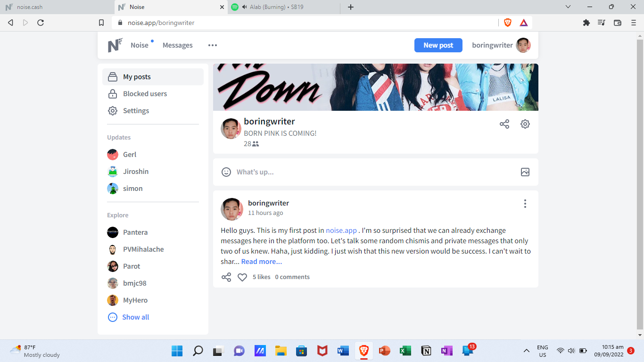Image resolution: width=644 pixels, height=362 pixels.
Task: Open the three-dot menu in top navigation
Action: [x=213, y=45]
